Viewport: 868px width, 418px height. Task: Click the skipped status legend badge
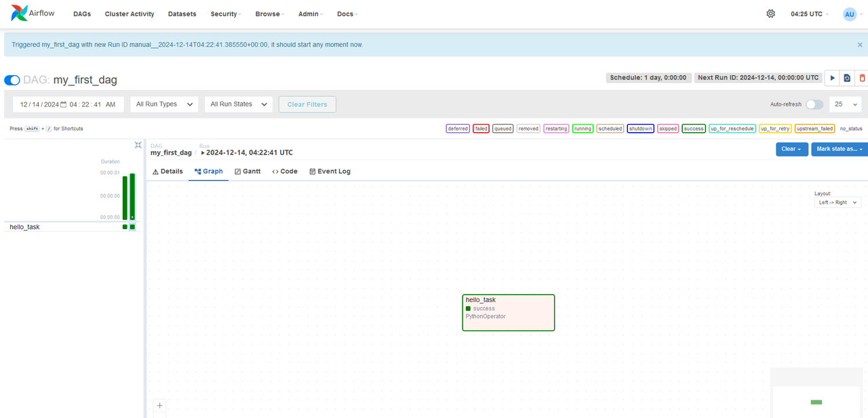[x=668, y=129]
